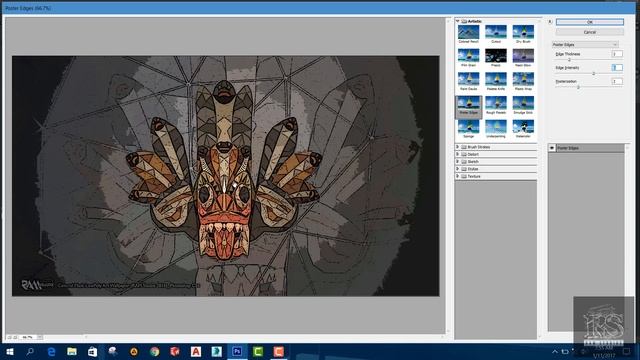The image size is (640, 360).
Task: Switch to Photoshop taskbar icon
Action: [237, 351]
